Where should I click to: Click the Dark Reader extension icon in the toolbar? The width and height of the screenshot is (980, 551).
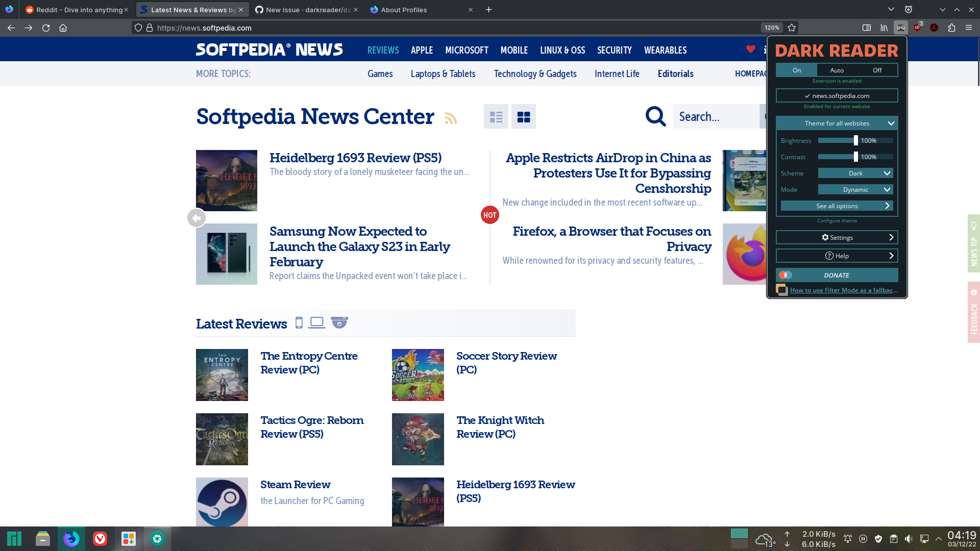click(x=900, y=28)
